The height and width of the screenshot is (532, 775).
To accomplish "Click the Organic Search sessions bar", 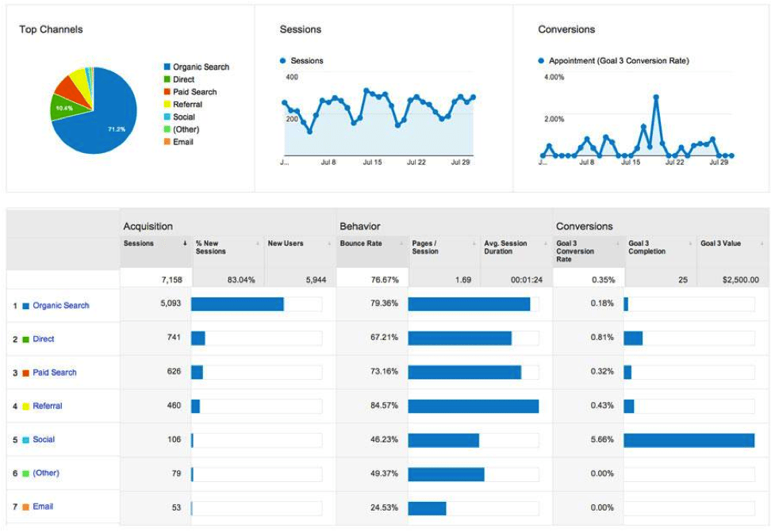I will [x=237, y=304].
